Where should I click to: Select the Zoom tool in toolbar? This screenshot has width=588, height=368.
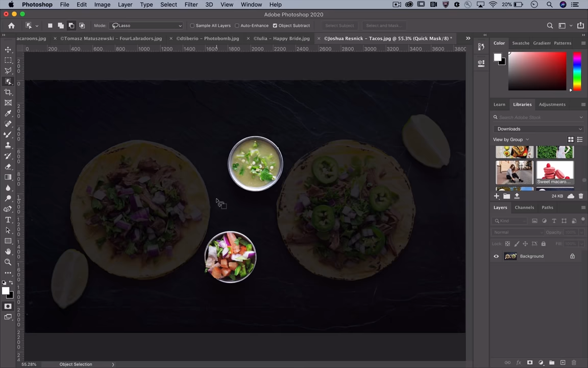[8, 262]
